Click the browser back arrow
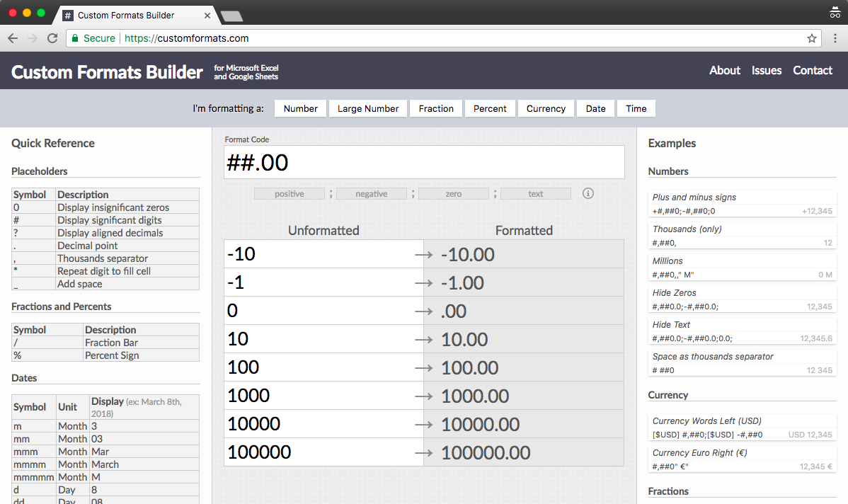 [13, 38]
